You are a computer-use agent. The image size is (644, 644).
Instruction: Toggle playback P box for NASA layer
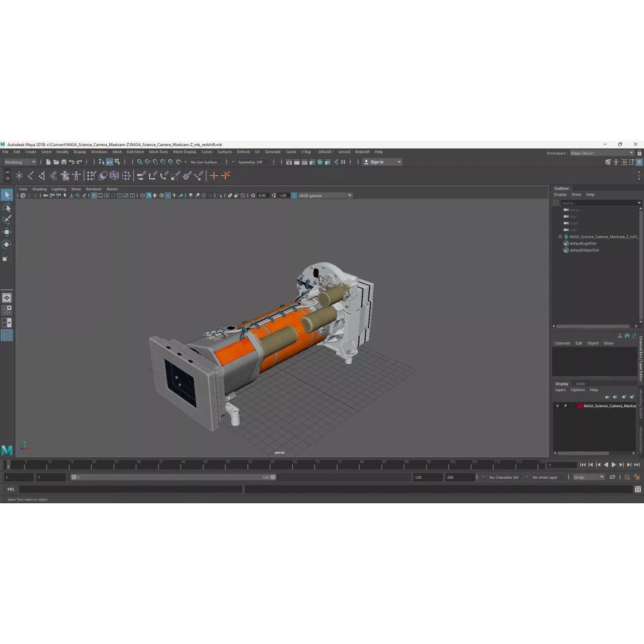pyautogui.click(x=565, y=406)
